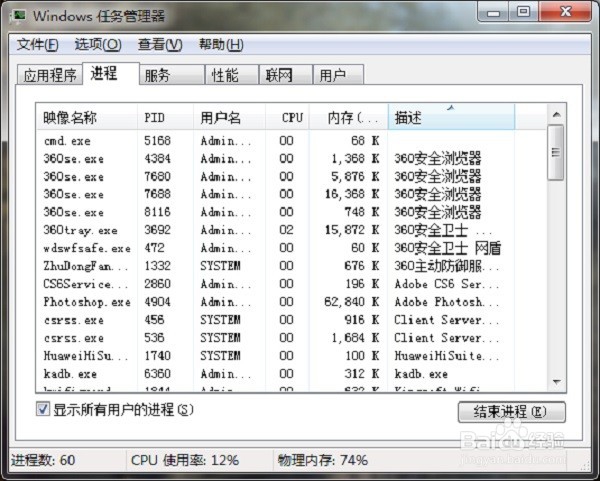Image resolution: width=600 pixels, height=481 pixels.
Task: Click the 02 CPU value for 360tray.exe
Action: pyautogui.click(x=286, y=230)
